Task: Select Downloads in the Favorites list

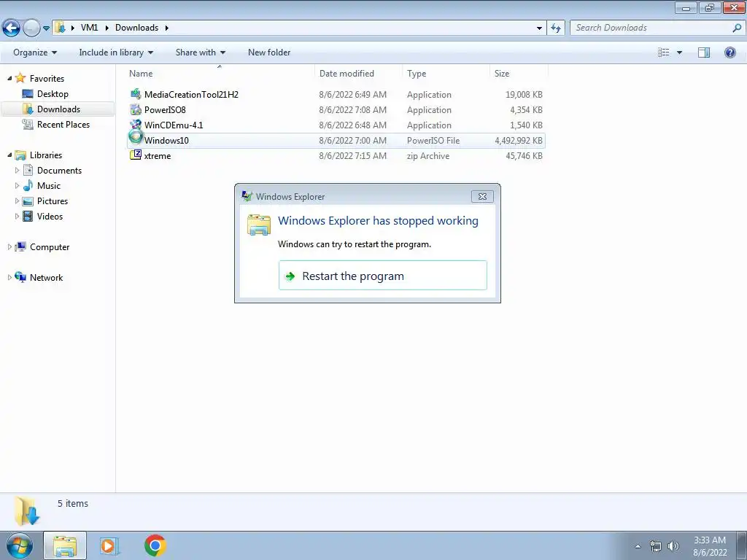Action: point(58,109)
